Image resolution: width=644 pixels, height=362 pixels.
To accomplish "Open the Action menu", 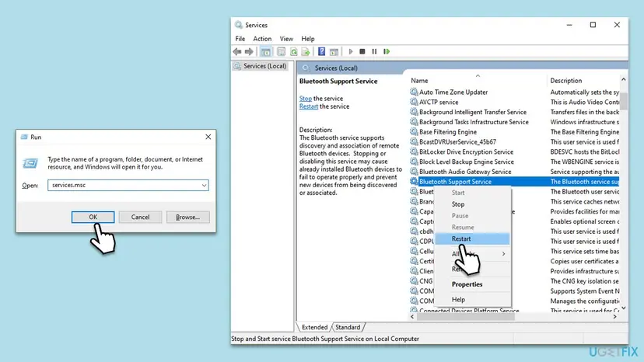I will click(262, 39).
